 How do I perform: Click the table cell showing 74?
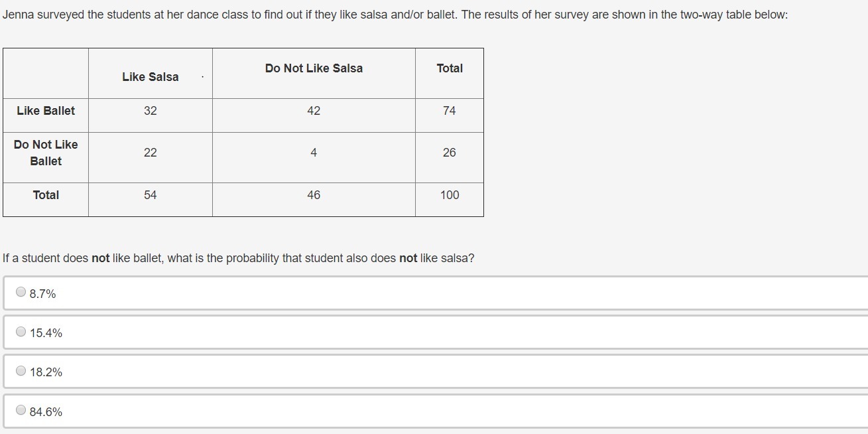pos(450,111)
